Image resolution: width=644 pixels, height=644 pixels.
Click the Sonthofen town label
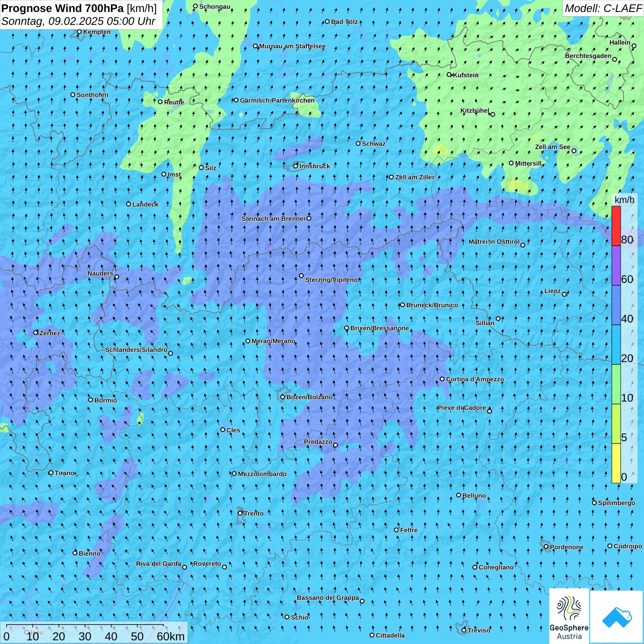coord(92,95)
